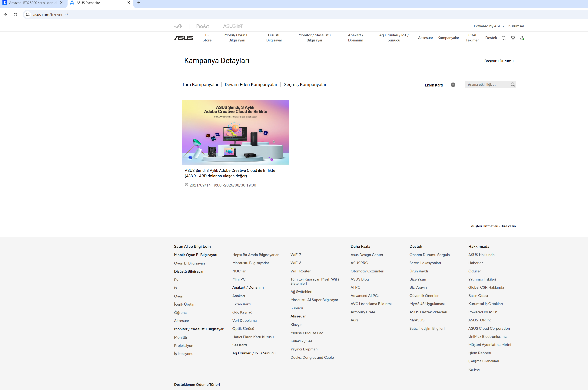Open the Destek nav menu
Image resolution: width=588 pixels, height=390 pixels.
click(x=491, y=38)
